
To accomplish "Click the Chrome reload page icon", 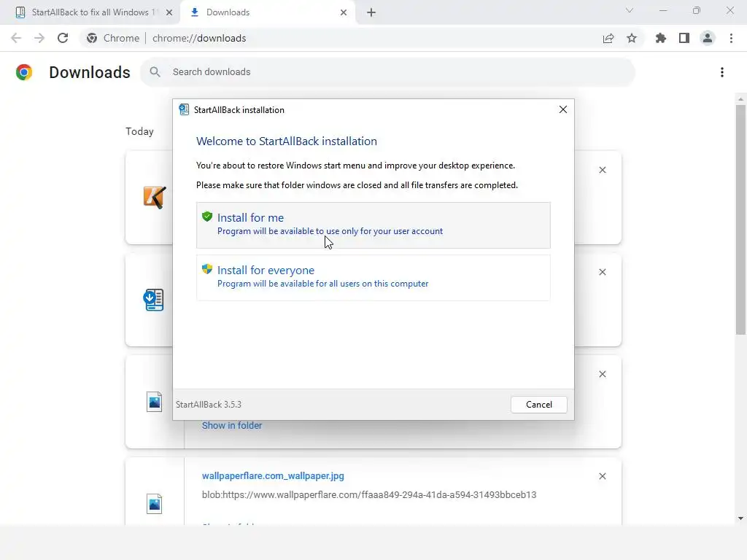I will click(x=63, y=38).
